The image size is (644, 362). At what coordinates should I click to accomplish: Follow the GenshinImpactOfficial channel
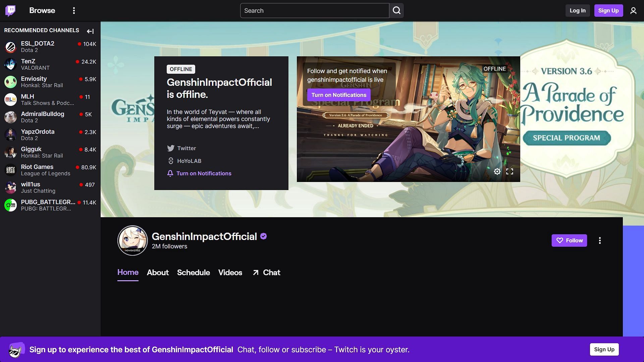569,240
